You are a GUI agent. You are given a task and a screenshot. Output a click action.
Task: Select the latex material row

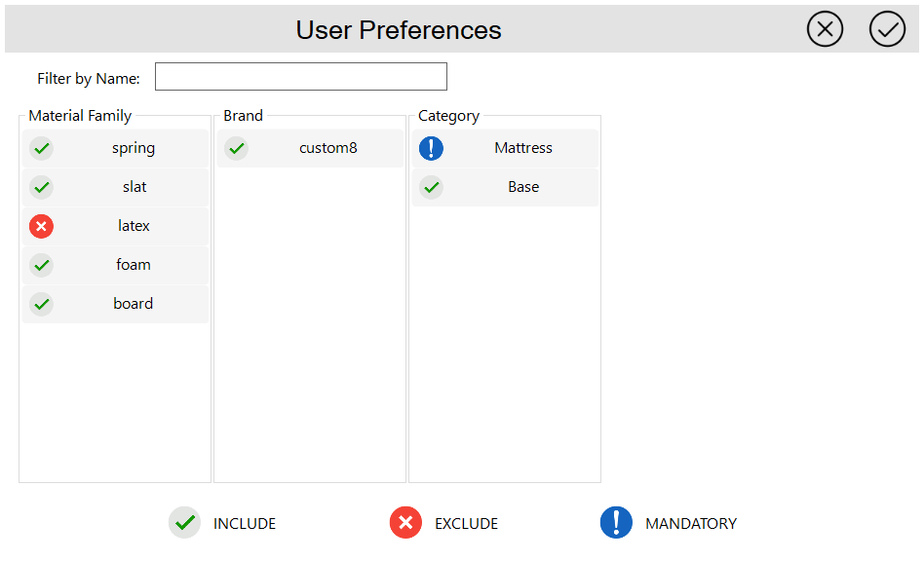[x=134, y=226]
